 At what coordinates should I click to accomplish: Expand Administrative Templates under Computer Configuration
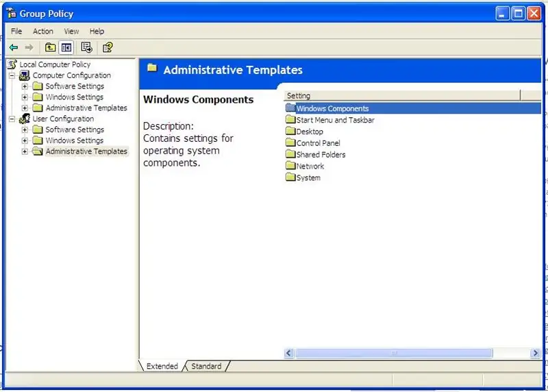click(25, 108)
